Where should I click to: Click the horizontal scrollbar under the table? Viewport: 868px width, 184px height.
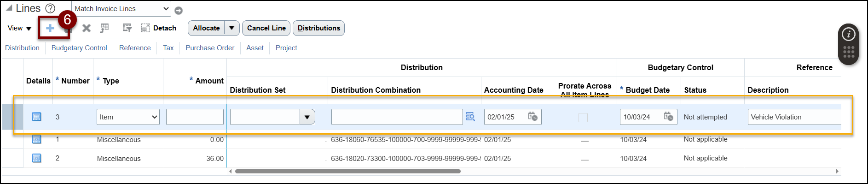(x=348, y=171)
